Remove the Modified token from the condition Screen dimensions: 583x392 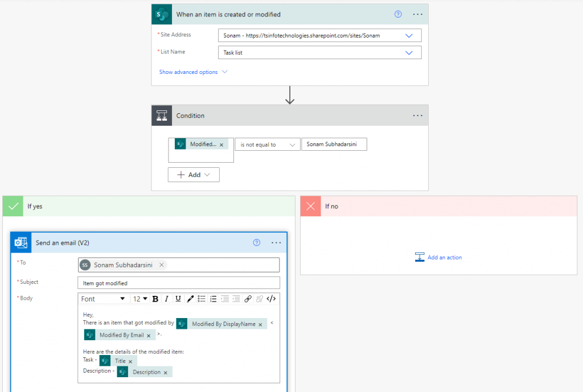click(x=221, y=145)
